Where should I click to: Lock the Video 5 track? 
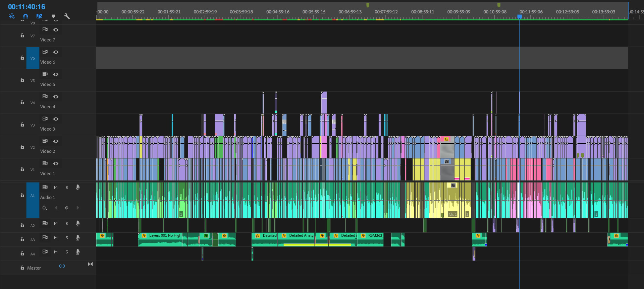[22, 80]
